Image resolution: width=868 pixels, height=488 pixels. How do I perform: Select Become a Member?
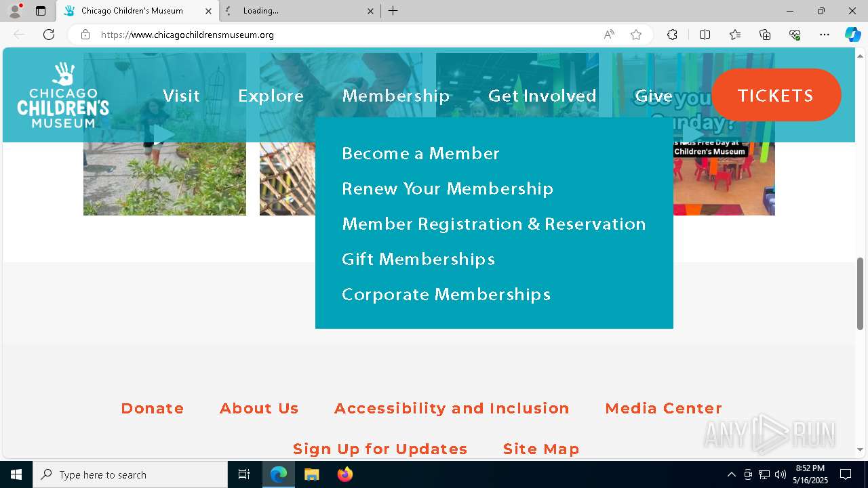click(x=420, y=154)
